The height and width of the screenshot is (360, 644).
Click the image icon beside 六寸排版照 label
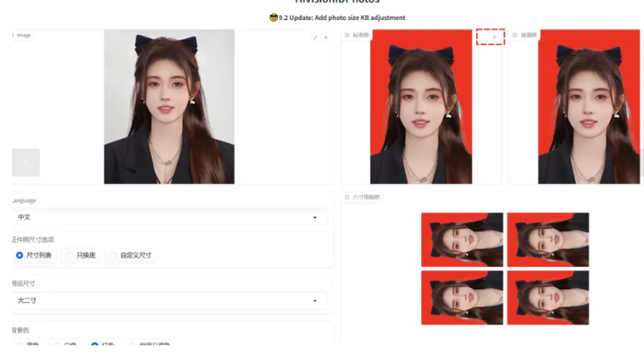point(347,198)
